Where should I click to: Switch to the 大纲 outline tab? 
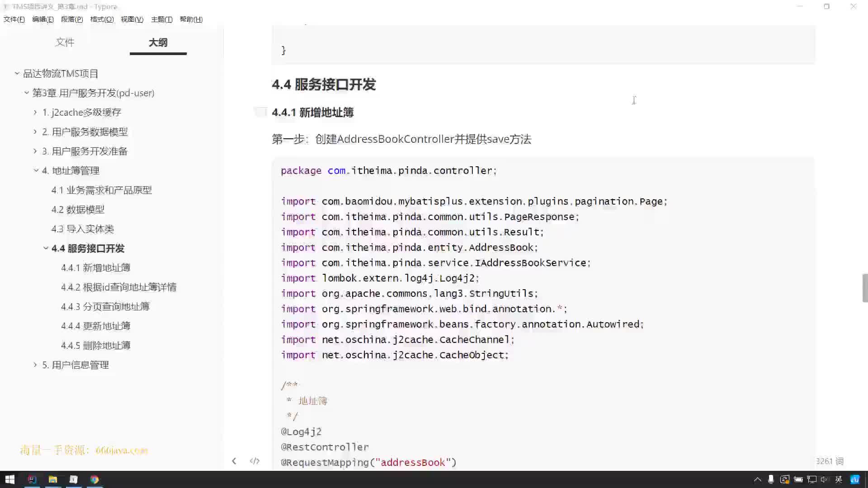click(x=158, y=42)
